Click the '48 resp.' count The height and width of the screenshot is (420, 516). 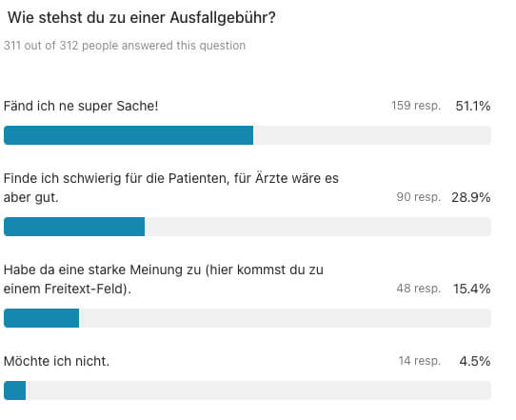419,289
